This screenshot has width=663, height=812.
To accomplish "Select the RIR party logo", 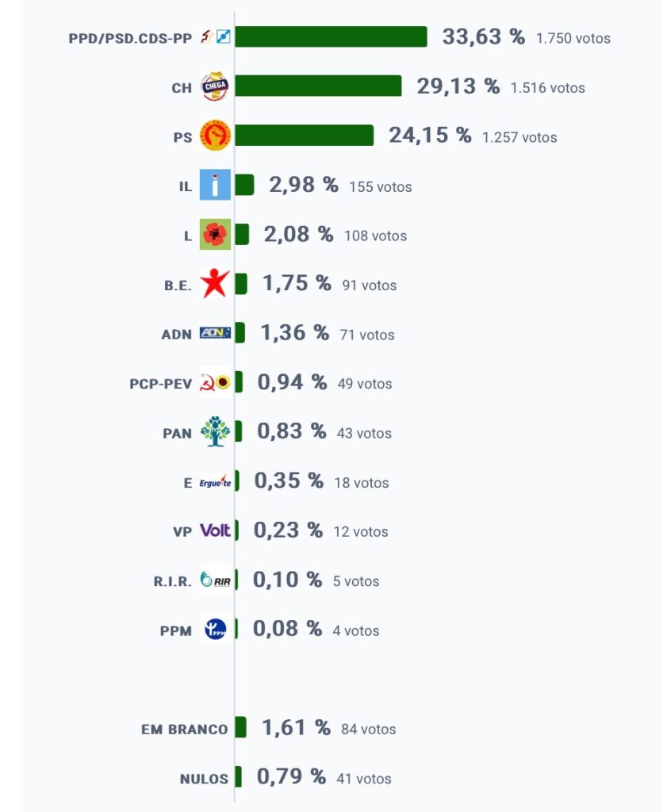I will (215, 580).
